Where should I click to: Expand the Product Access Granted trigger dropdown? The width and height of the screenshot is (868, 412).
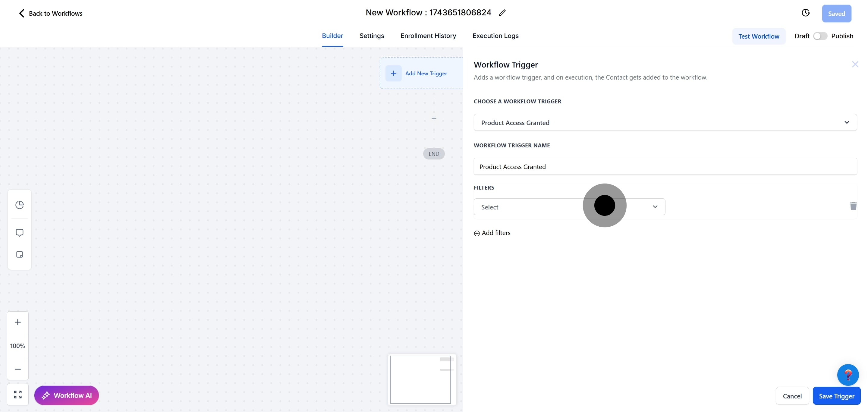[x=665, y=123]
